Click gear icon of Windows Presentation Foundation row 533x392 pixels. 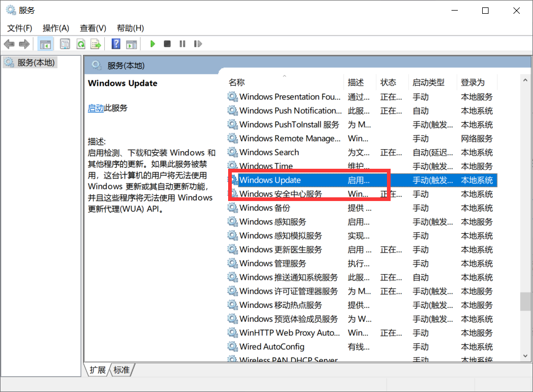(x=232, y=97)
